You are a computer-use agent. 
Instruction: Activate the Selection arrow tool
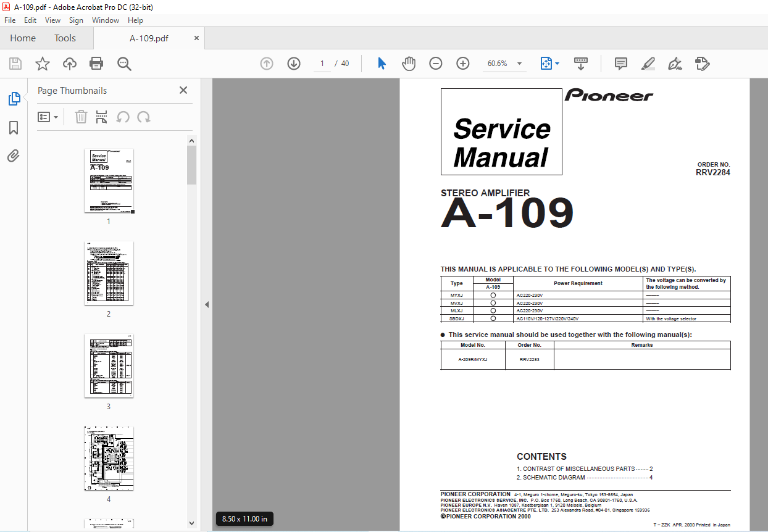point(382,64)
